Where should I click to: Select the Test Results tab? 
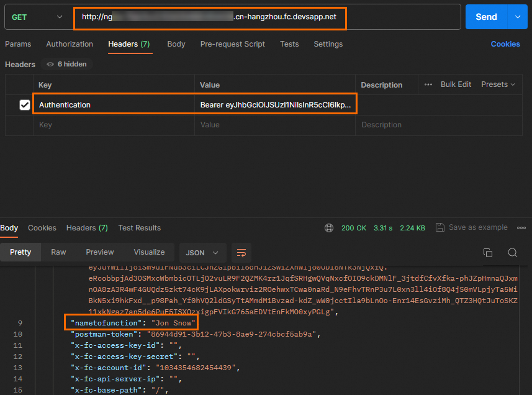(139, 228)
